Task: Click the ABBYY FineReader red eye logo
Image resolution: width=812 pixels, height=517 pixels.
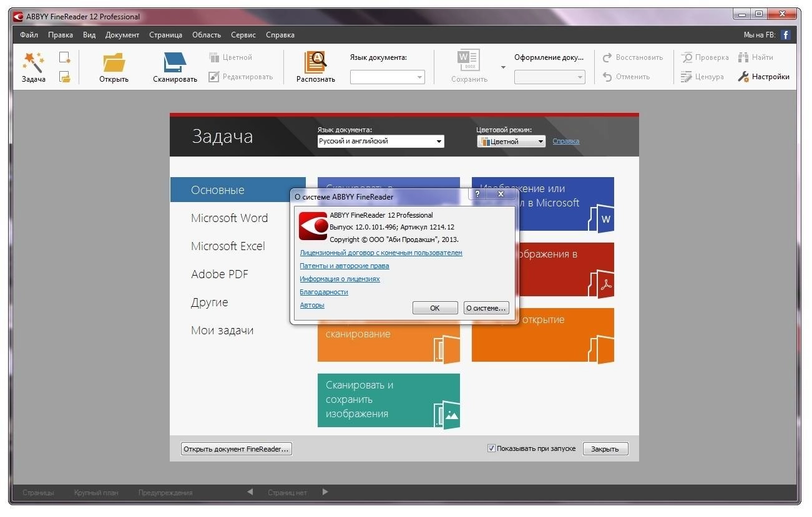Action: (313, 226)
